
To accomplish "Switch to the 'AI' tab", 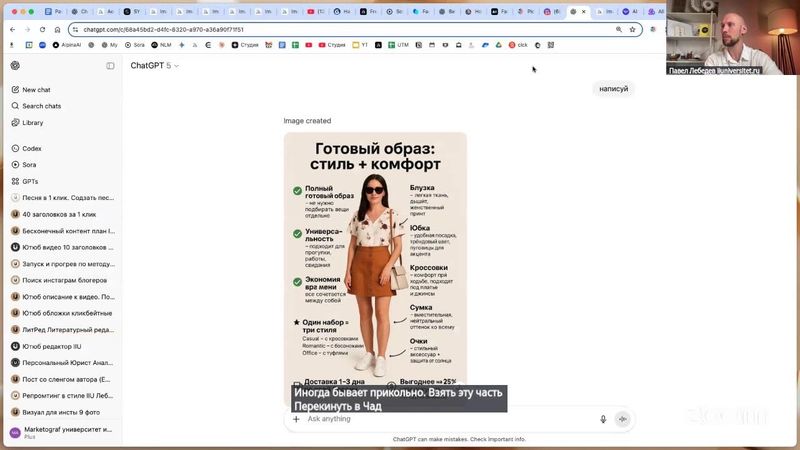I will tap(630, 12).
